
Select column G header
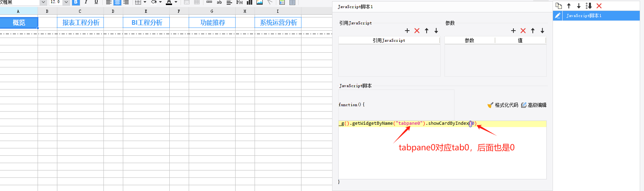[x=212, y=11]
